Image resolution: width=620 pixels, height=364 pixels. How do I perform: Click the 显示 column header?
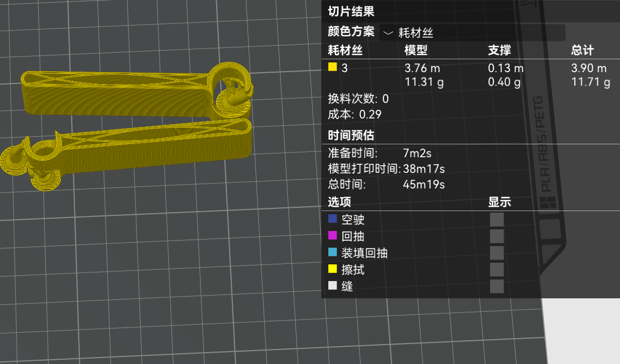[x=499, y=202]
